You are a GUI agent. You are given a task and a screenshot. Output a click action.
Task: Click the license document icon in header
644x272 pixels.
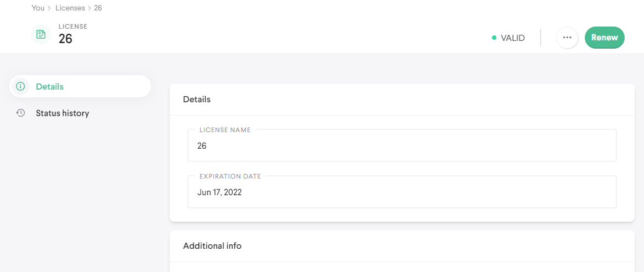pos(41,34)
